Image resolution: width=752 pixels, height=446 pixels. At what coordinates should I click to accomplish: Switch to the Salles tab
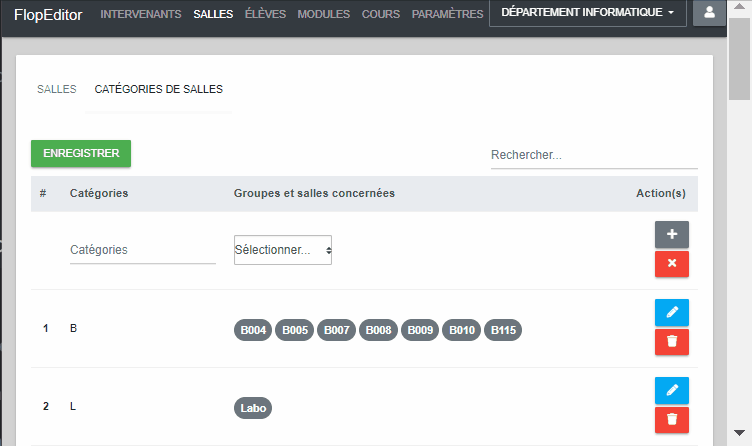click(57, 89)
